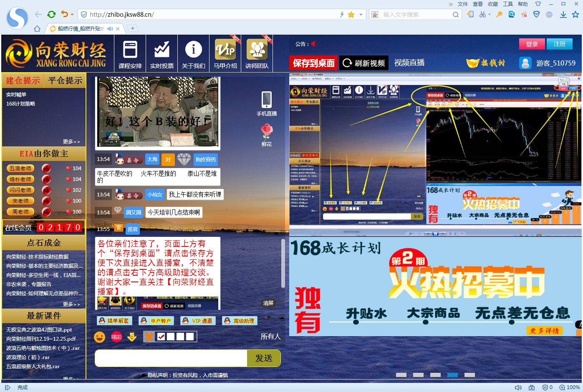Open the dropdown arrow beside the bookmark star
This screenshot has width=583, height=392.
(x=361, y=15)
